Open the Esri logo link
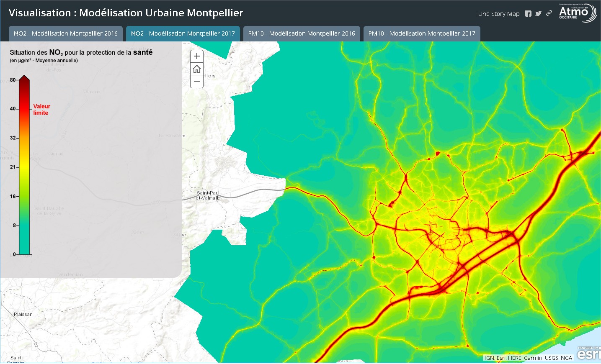The image size is (601, 364). [x=588, y=353]
